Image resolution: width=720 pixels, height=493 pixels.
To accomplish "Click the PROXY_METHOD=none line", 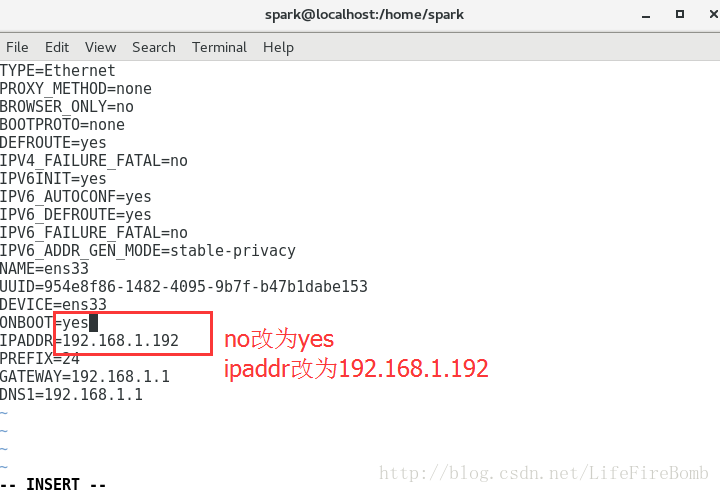I will pyautogui.click(x=76, y=89).
